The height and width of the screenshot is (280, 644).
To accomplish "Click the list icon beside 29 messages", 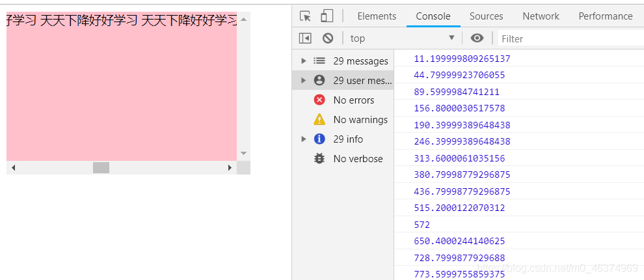I will 319,61.
